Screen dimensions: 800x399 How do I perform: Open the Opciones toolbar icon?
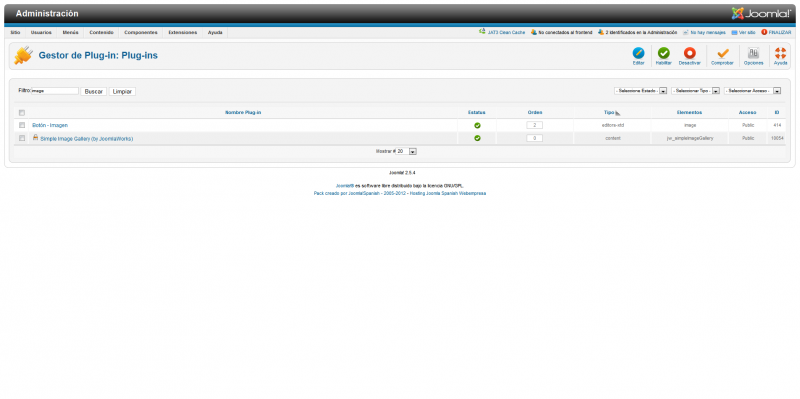tap(753, 53)
